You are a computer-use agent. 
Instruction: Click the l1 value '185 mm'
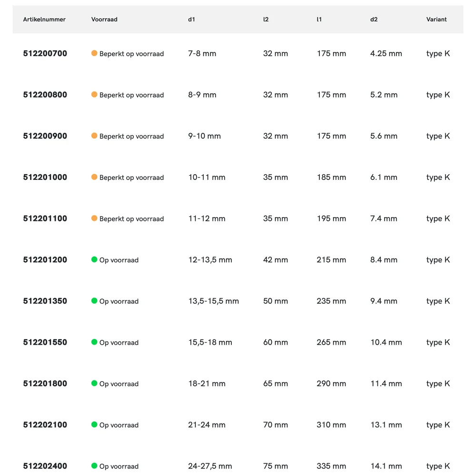pyautogui.click(x=331, y=177)
